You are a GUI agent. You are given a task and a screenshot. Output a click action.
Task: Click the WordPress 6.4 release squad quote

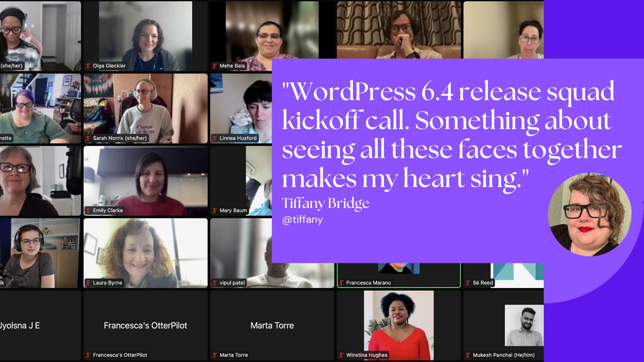[x=452, y=135]
